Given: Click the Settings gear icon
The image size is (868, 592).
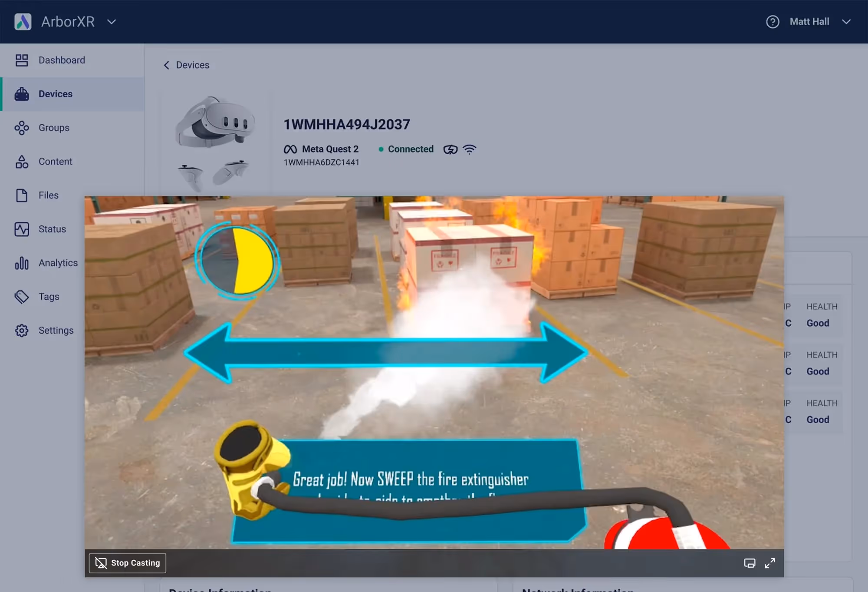Looking at the screenshot, I should click(22, 331).
